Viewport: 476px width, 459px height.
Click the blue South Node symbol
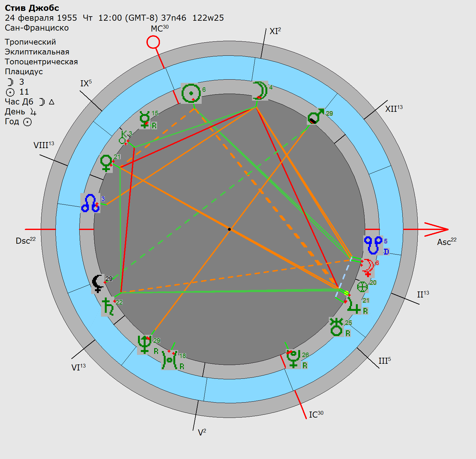[x=373, y=245]
